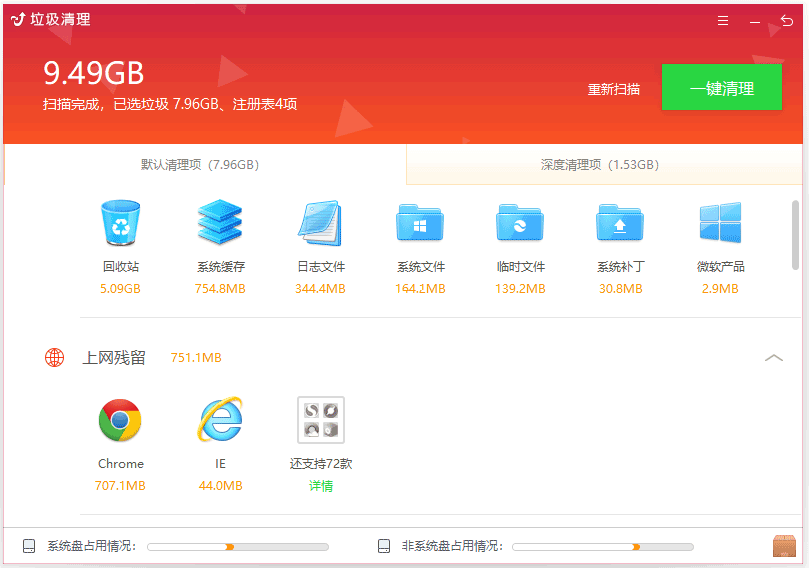
Task: Open the Recycle Bin (回收站) junk category
Action: point(120,223)
